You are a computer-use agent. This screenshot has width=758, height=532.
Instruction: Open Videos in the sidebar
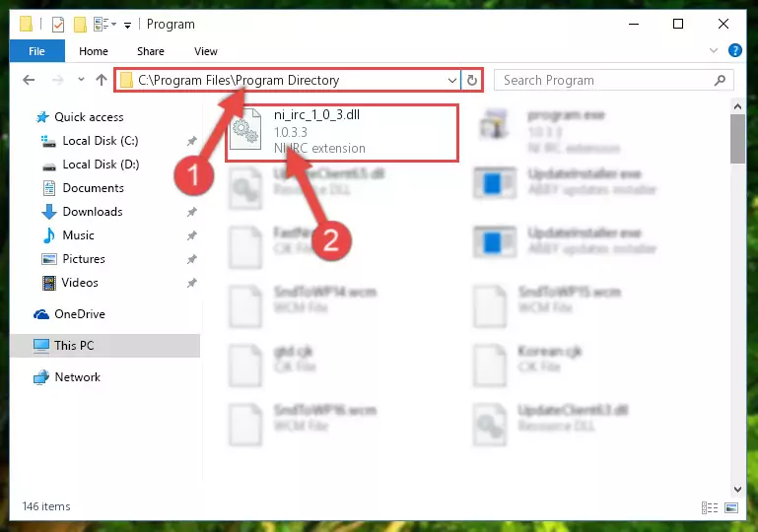pyautogui.click(x=80, y=283)
